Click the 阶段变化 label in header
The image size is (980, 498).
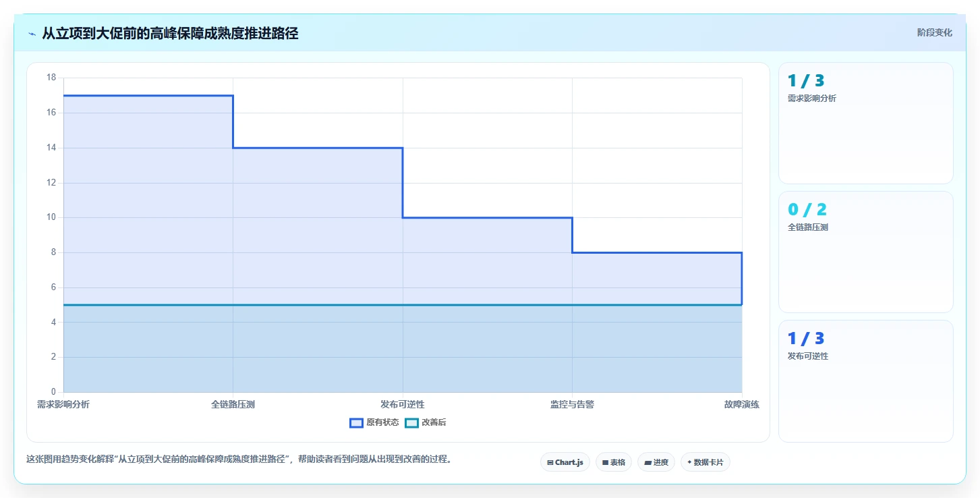935,32
